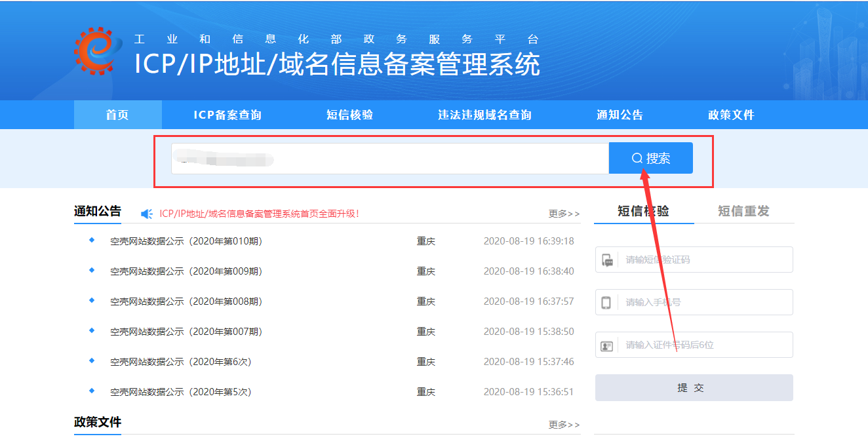Click the speaker announcement icon
This screenshot has height=447, width=868.
click(147, 214)
